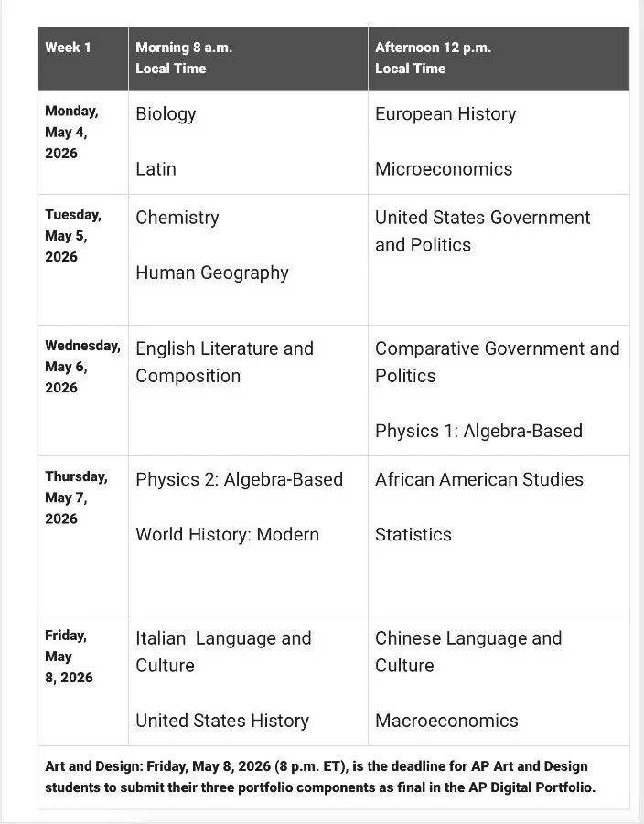This screenshot has height=824, width=644.
Task: Click European History exam
Action: coord(445,114)
